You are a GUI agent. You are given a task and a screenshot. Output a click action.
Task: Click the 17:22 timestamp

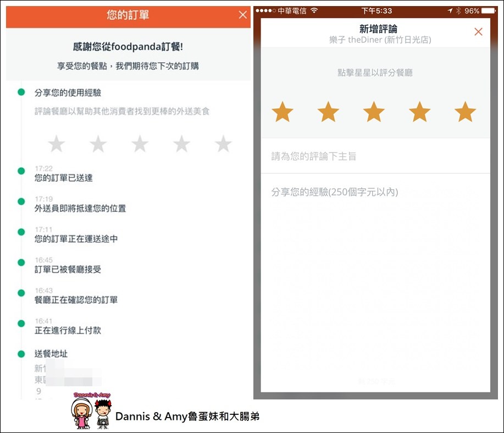pos(44,168)
